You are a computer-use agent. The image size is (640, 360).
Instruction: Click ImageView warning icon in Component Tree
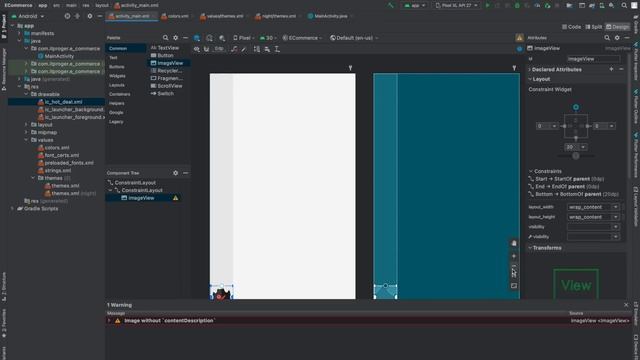tap(176, 198)
